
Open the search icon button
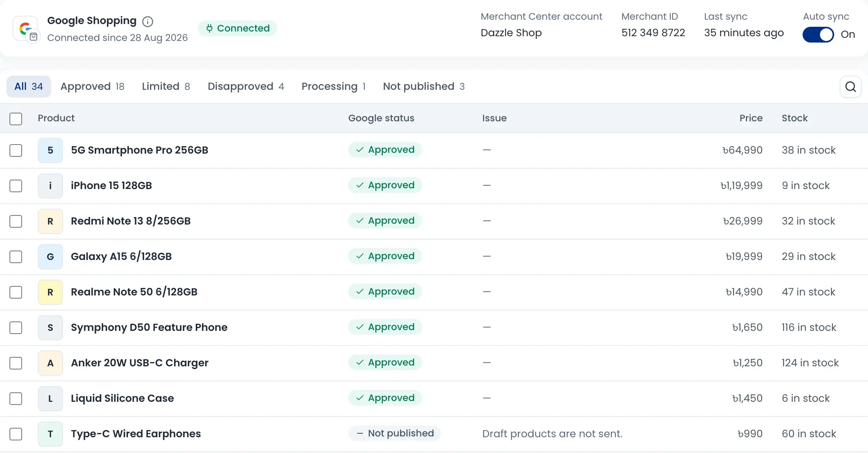coord(851,87)
